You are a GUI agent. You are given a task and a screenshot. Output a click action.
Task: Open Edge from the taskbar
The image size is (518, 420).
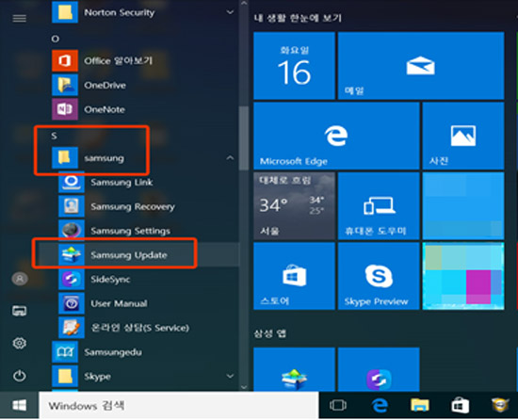click(380, 405)
